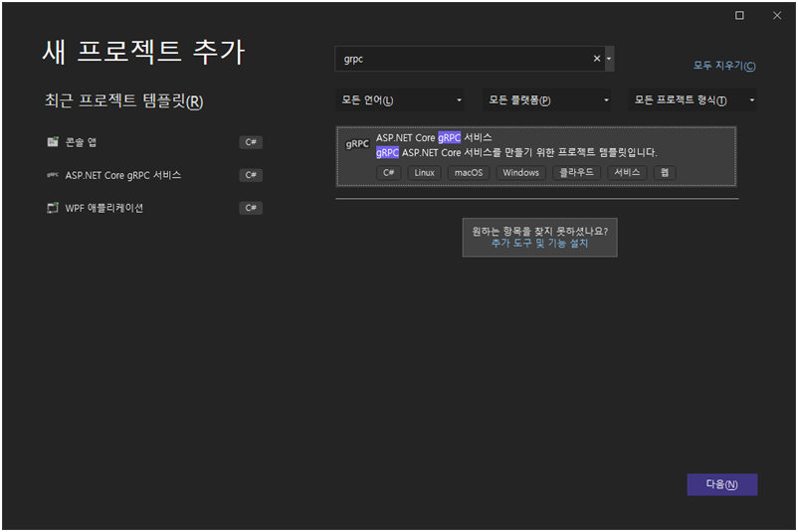The width and height of the screenshot is (798, 532).
Task: Close the 새 프로젝트 추가 dialog
Action: (x=777, y=15)
